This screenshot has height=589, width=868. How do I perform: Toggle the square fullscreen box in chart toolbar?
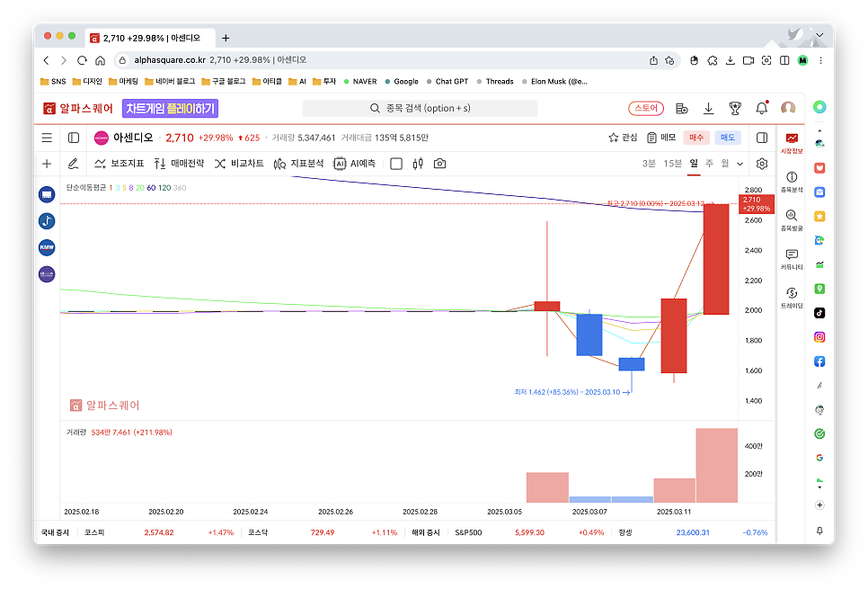coord(396,164)
